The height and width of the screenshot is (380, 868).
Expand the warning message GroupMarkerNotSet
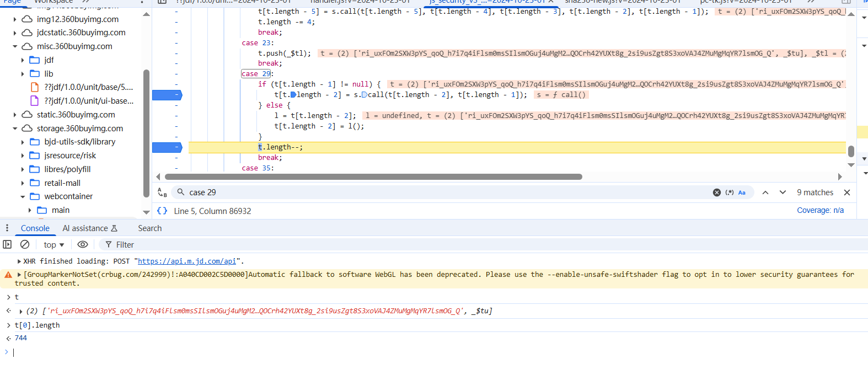(x=20, y=275)
